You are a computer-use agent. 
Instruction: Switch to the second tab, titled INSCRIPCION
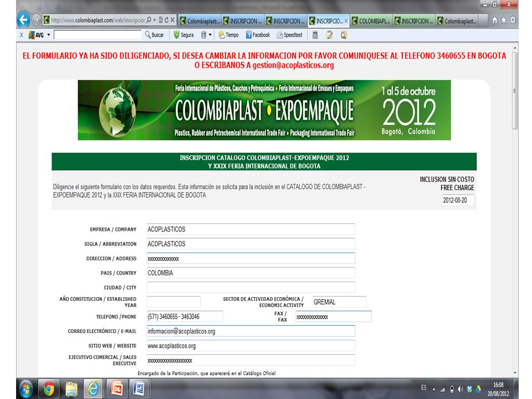pyautogui.click(x=242, y=21)
